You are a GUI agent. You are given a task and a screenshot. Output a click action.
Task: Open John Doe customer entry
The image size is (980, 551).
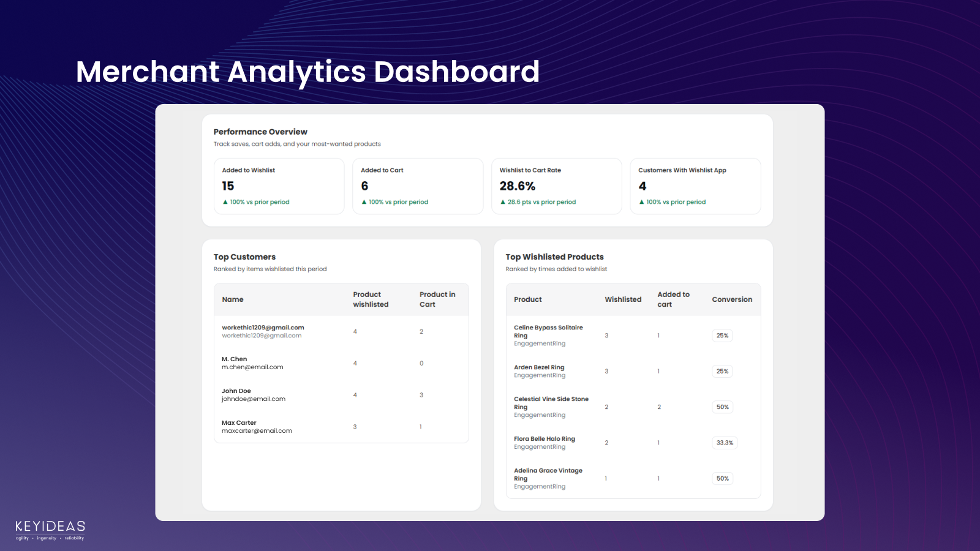click(x=341, y=395)
